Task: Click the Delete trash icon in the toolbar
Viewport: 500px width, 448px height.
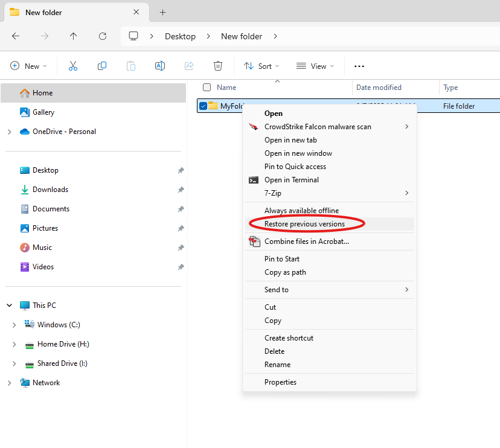Action: [218, 66]
